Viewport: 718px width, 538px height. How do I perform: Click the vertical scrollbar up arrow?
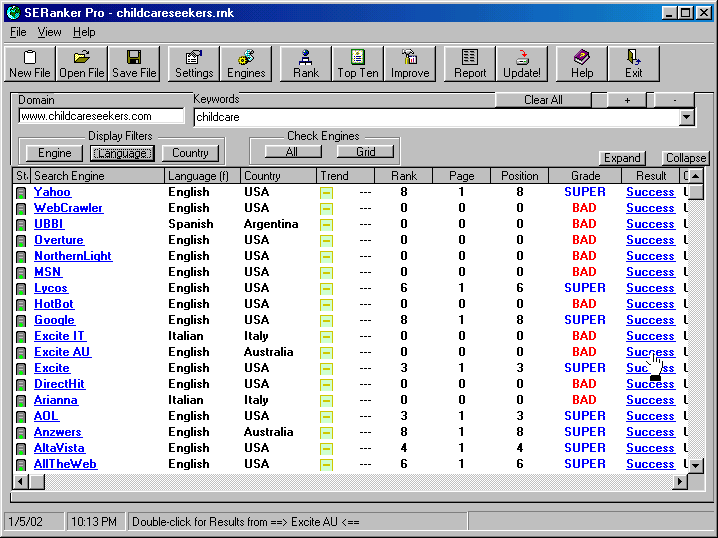click(x=696, y=176)
